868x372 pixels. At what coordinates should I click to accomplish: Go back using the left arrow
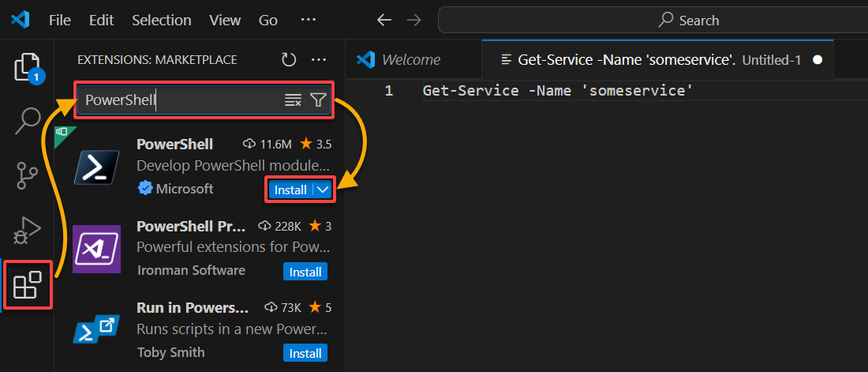coord(384,21)
